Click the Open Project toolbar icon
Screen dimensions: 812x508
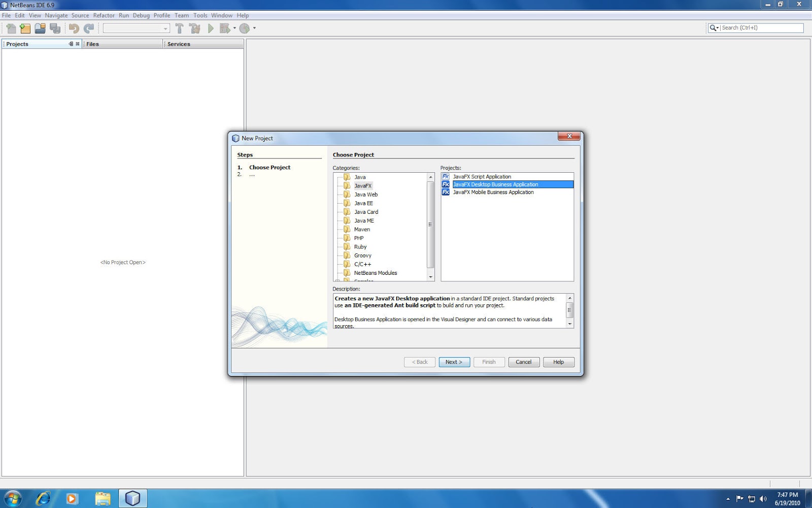40,28
